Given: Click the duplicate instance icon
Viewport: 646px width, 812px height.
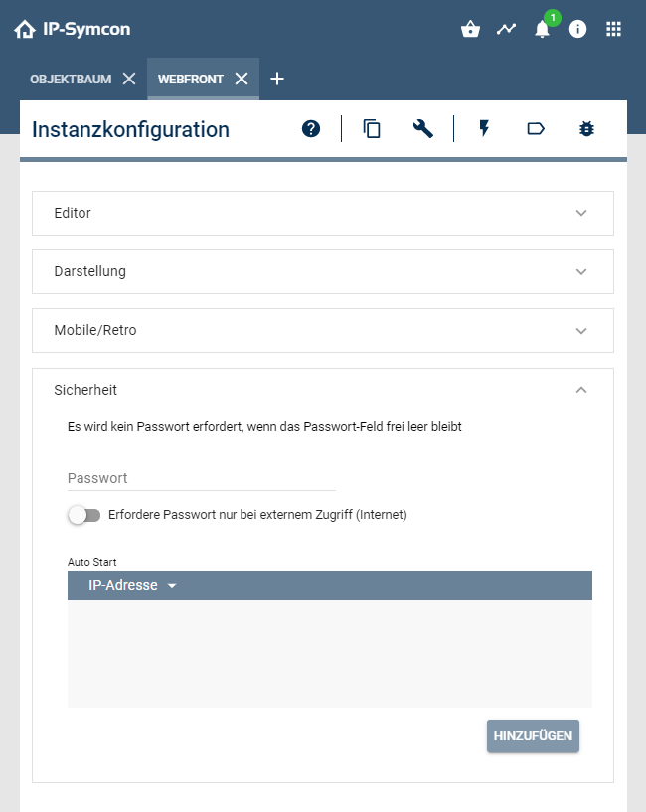Looking at the screenshot, I should pos(371,128).
